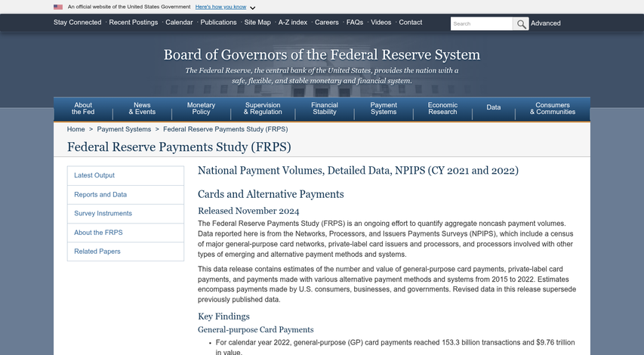The image size is (644, 355).
Task: Open the FAQs link
Action: [355, 23]
